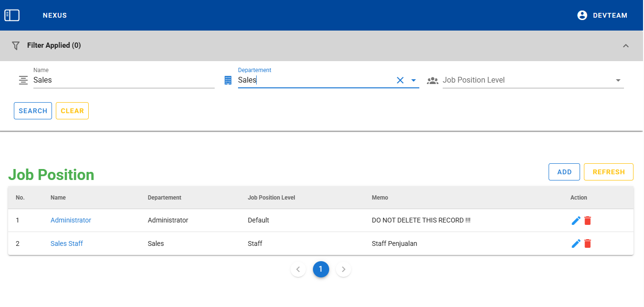Viewport: 644px width, 307px height.
Task: Open the Departement dropdown arrow
Action: (x=414, y=80)
